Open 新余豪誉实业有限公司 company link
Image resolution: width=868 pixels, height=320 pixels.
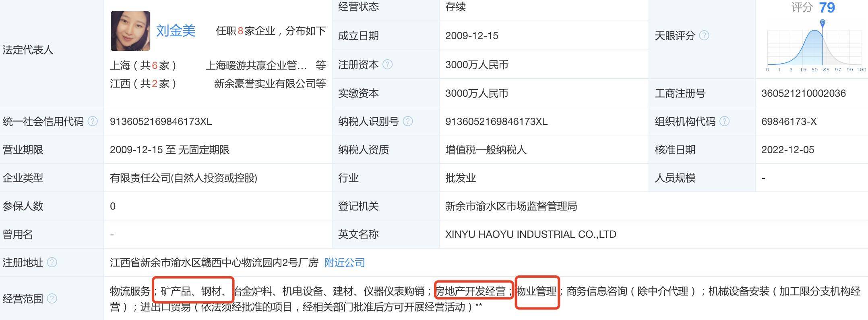[x=265, y=84]
